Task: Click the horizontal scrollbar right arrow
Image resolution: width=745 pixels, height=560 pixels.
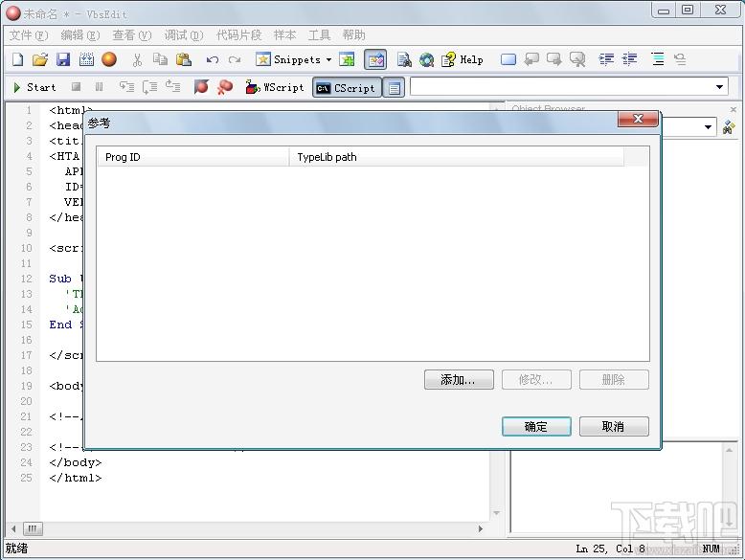Action: (x=481, y=528)
